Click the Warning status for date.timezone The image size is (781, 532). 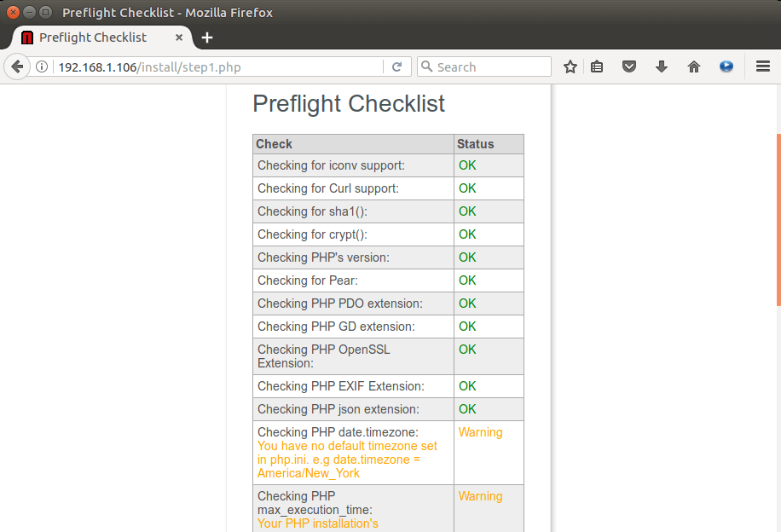coord(481,432)
